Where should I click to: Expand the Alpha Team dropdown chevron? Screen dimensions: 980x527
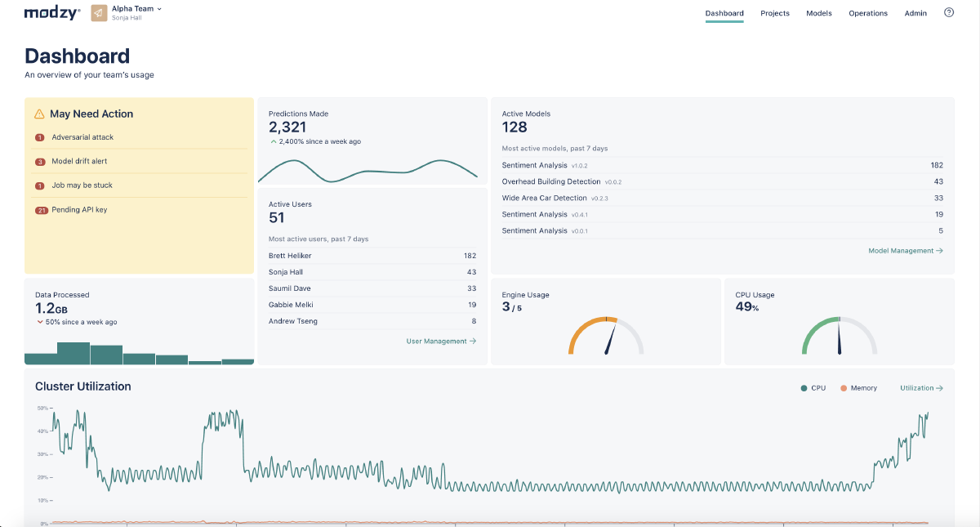tap(159, 9)
